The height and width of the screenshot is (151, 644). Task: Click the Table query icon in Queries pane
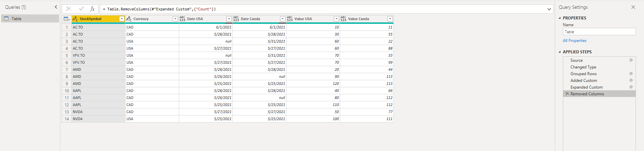point(6,19)
